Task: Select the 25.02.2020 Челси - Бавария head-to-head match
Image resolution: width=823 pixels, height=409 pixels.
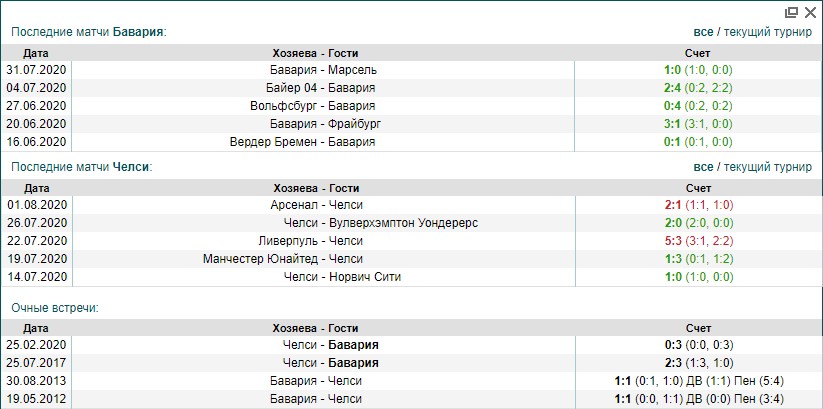Action: 330,345
